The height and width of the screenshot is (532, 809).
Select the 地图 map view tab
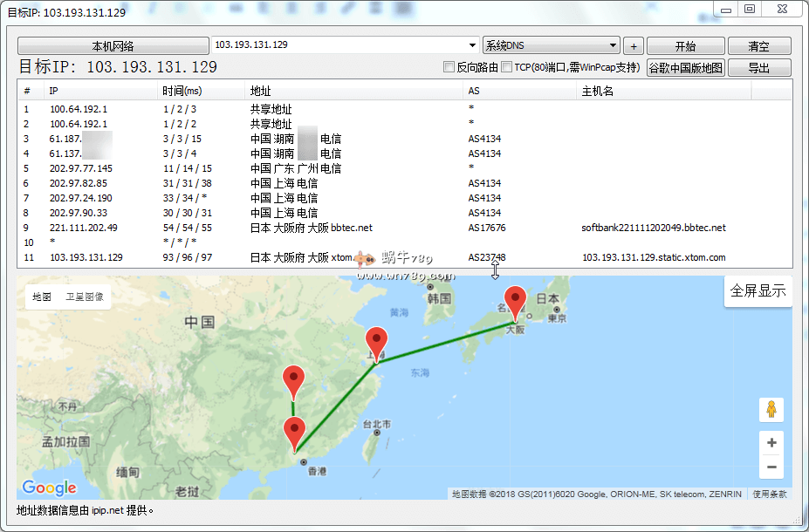click(x=42, y=297)
